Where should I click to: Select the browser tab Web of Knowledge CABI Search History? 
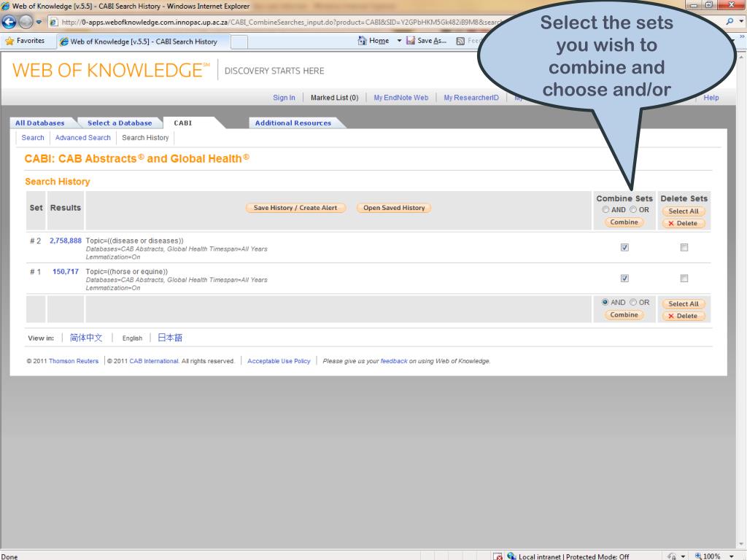tap(144, 42)
